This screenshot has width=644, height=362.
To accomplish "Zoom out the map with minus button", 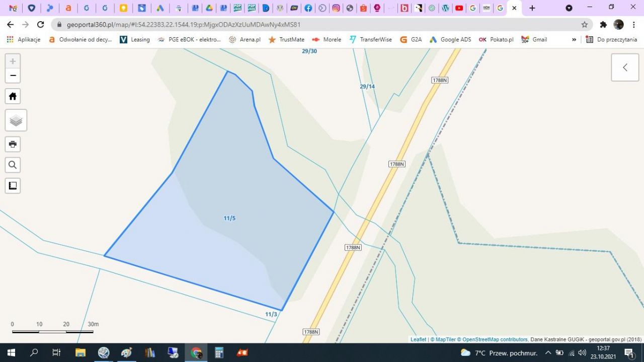I will pos(13,76).
